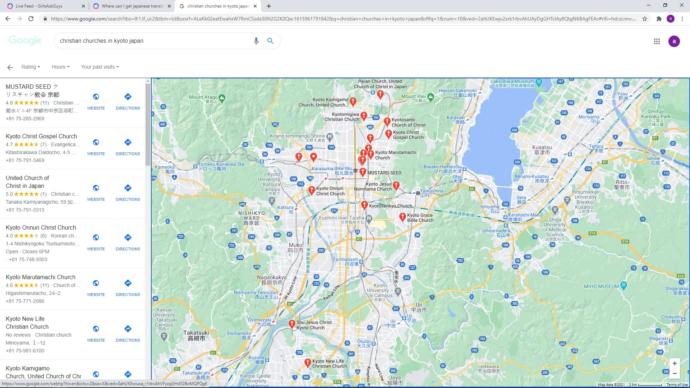
Task: Bookmark this page with the star icon
Action: [645, 19]
